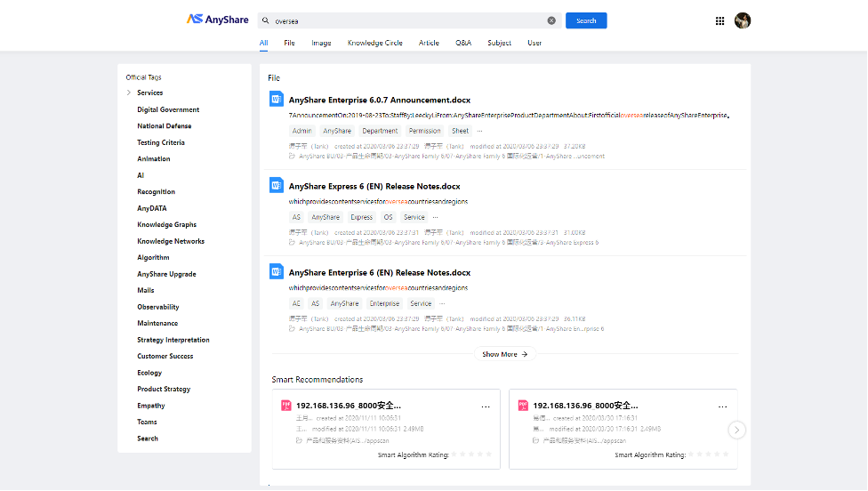The width and height of the screenshot is (868, 491).
Task: Switch to the Article tab
Action: click(x=429, y=43)
